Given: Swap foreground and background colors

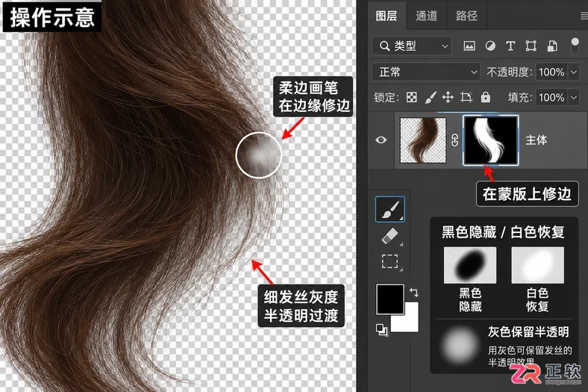Looking at the screenshot, I should [x=413, y=292].
